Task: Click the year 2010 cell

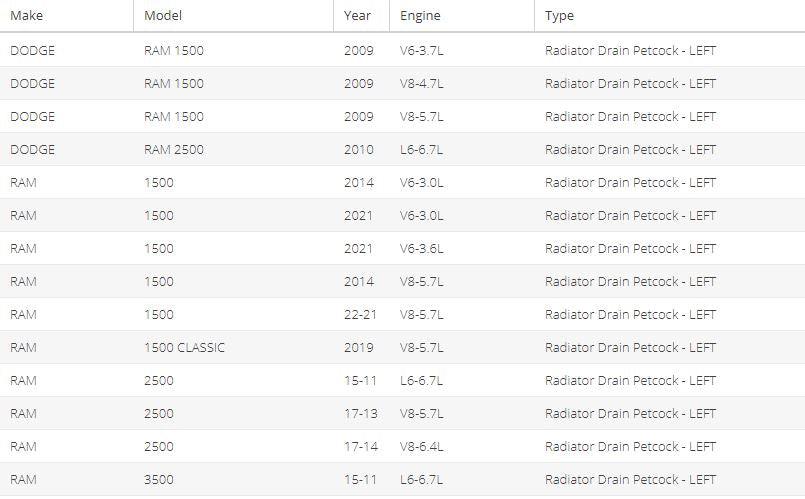Action: 358,149
